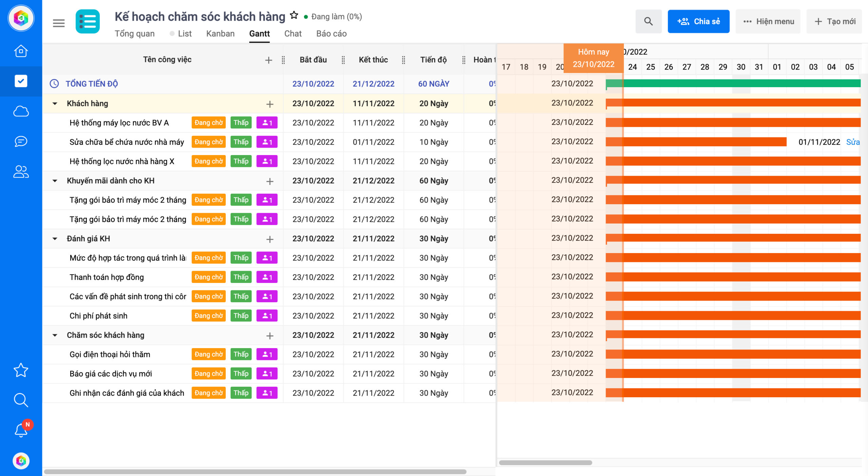The image size is (868, 476).
Task: Click Gantt bar for Sửa chữa bể chứa nước
Action: click(696, 142)
